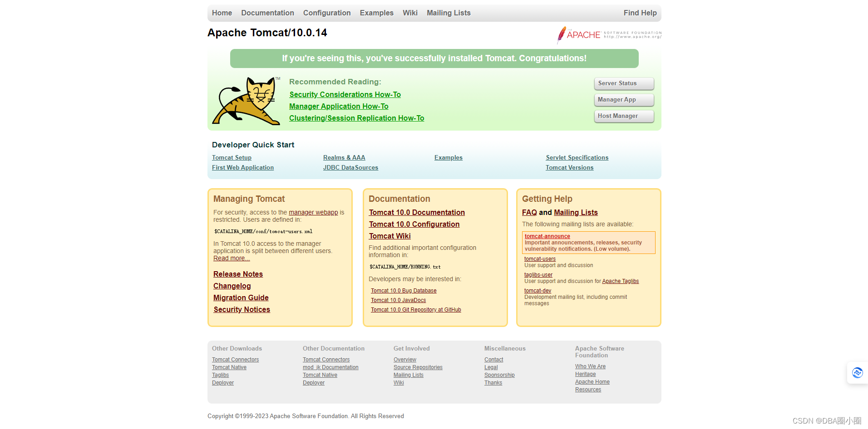Open Legal link under Miscellaneous

point(491,367)
